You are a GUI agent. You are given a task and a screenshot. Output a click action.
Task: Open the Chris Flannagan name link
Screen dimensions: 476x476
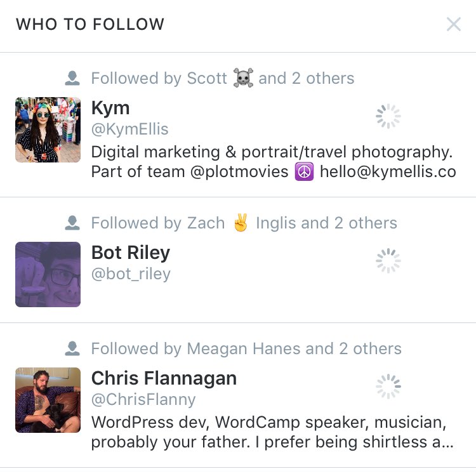click(x=164, y=378)
